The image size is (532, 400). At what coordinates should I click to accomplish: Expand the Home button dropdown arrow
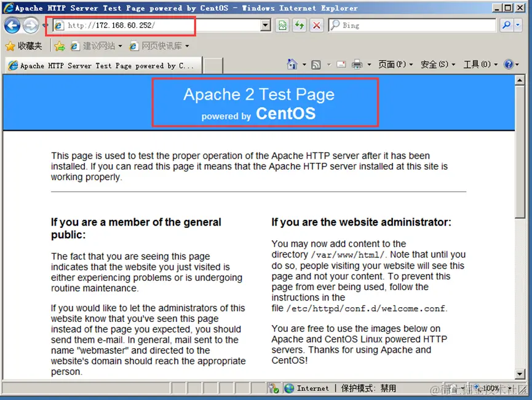click(304, 64)
